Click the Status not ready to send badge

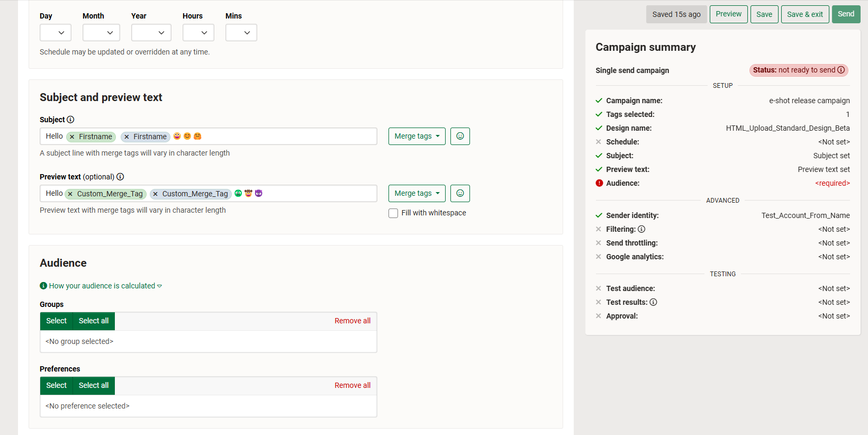point(799,70)
